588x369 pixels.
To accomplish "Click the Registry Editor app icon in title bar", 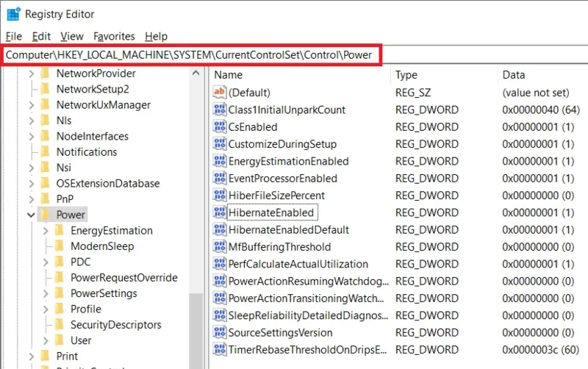I will (x=13, y=14).
